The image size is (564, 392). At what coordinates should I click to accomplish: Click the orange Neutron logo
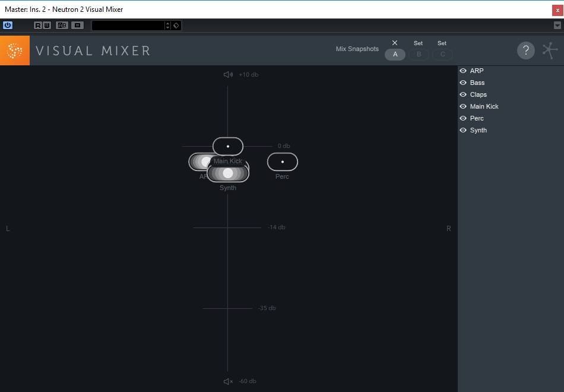pos(15,50)
